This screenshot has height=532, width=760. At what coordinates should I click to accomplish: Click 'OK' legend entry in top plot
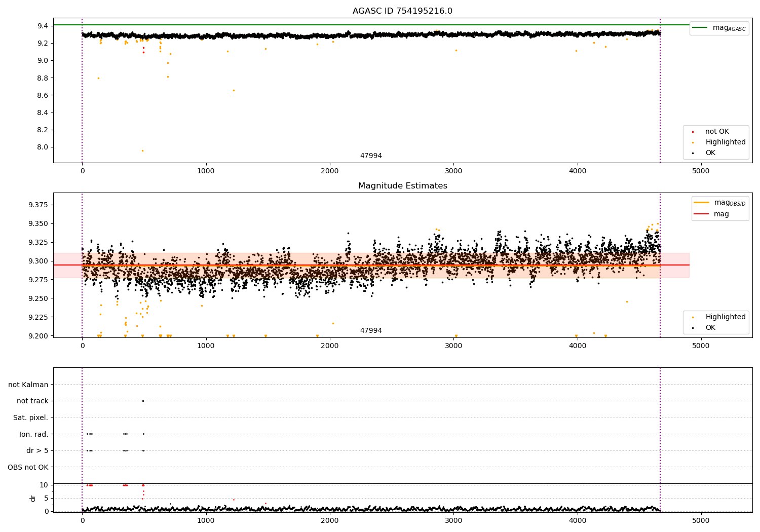pyautogui.click(x=710, y=153)
